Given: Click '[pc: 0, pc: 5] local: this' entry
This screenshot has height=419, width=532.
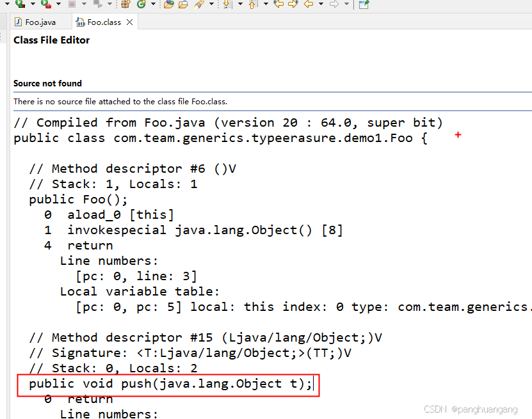Looking at the screenshot, I should [302, 307].
